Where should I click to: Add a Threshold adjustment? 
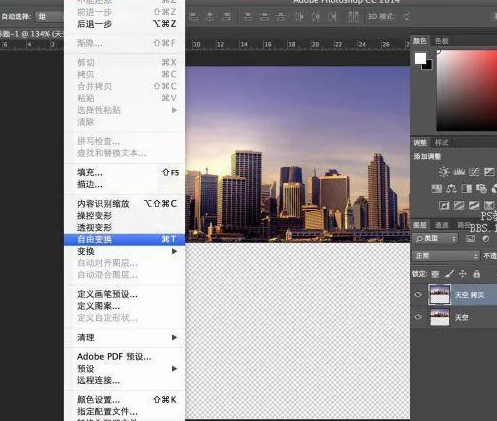pos(474,205)
